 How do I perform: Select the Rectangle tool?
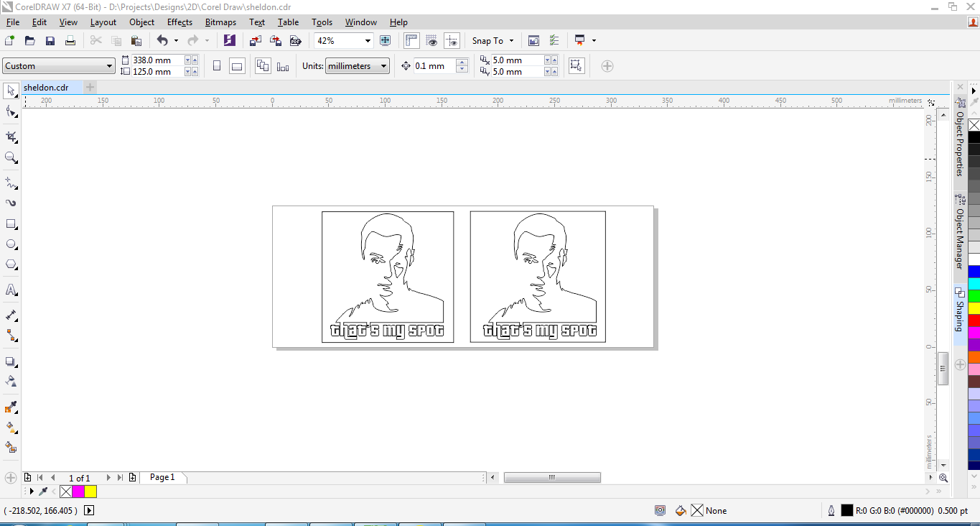click(x=11, y=224)
